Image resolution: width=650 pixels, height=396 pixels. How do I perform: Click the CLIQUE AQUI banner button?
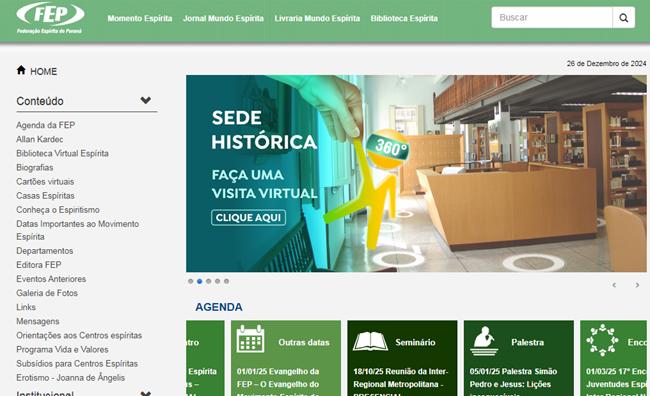[248, 218]
